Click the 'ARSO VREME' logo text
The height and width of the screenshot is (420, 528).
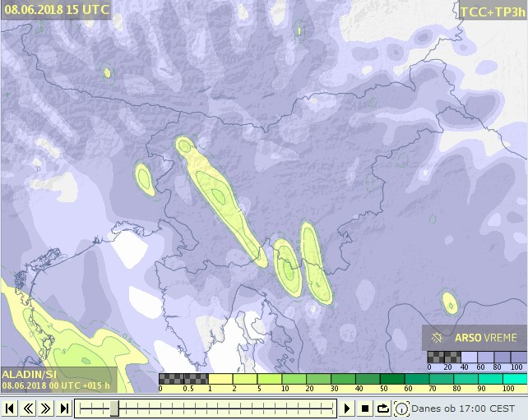pos(485,338)
